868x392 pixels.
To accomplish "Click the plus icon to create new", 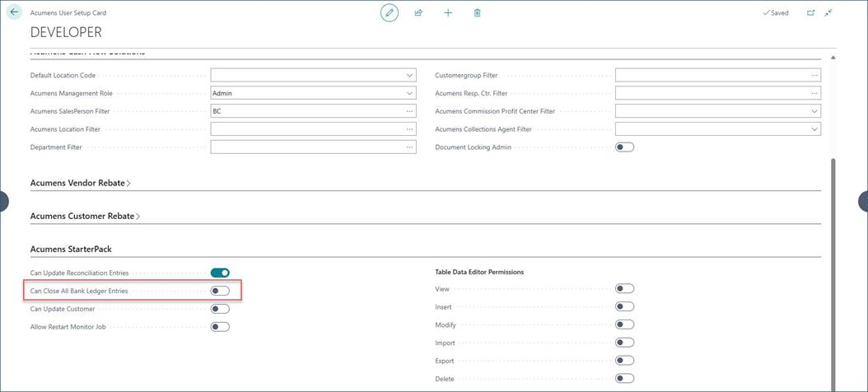I will [448, 12].
